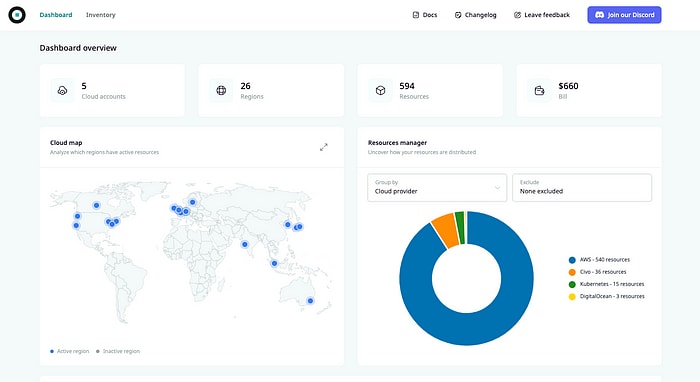Select the Australia active region map marker
This screenshot has width=700, height=382.
[310, 301]
